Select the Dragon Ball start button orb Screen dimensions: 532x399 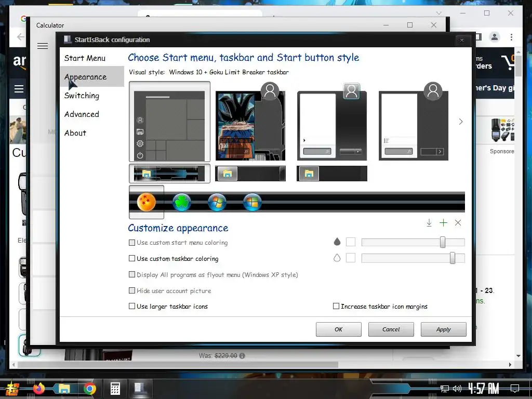(x=146, y=202)
